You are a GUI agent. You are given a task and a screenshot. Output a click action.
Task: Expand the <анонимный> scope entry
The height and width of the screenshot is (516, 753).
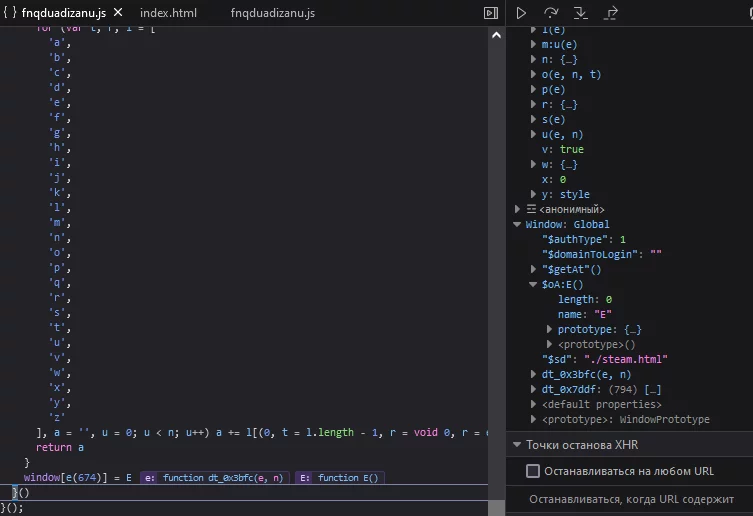pyautogui.click(x=518, y=210)
